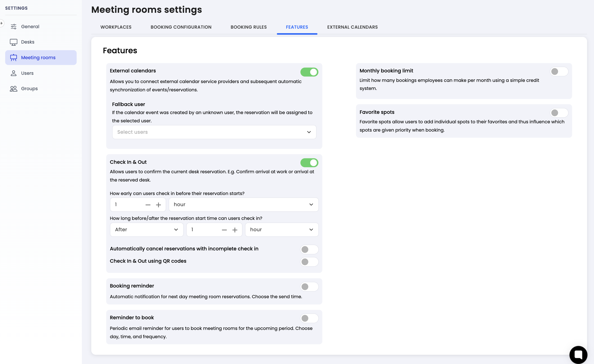Viewport: 594px width, 364px height.
Task: Switch to the Booking Rules tab
Action: click(x=248, y=27)
